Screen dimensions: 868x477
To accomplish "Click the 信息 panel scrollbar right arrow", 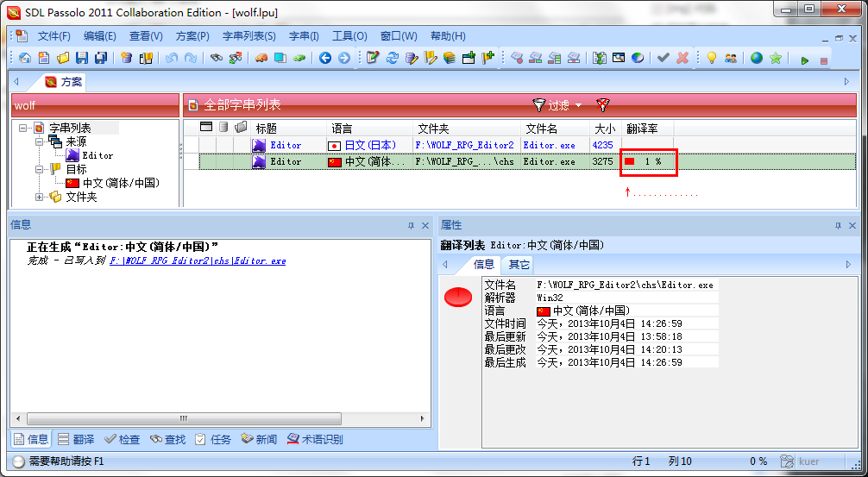I will (x=421, y=418).
